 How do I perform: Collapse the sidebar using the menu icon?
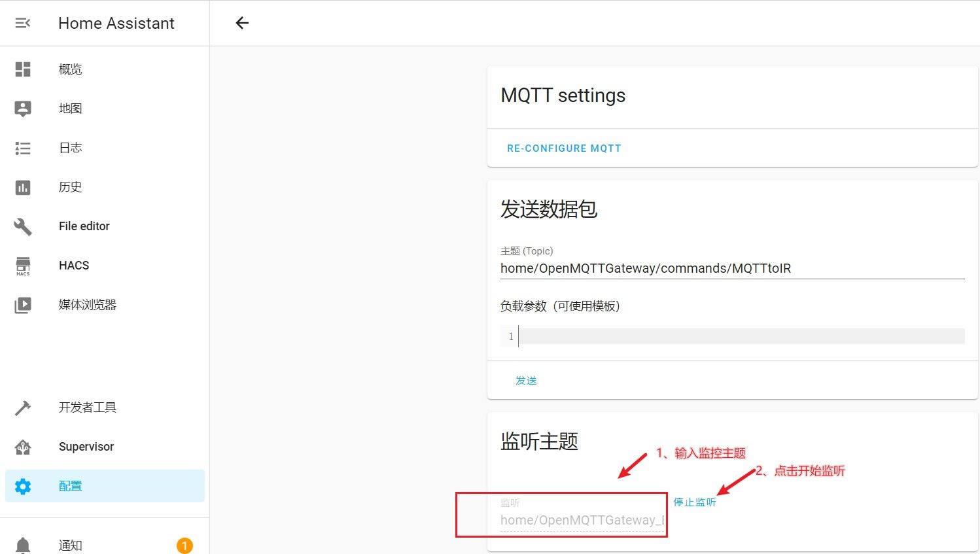(23, 23)
